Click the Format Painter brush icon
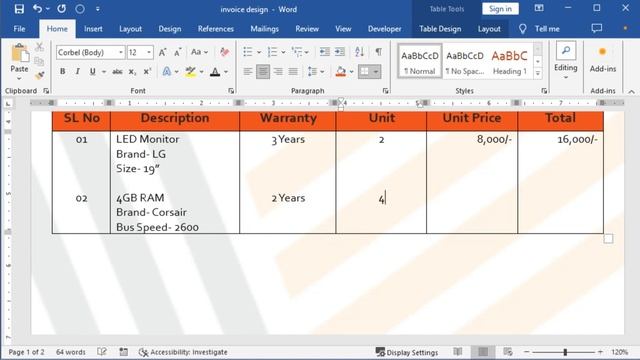 pos(39,75)
